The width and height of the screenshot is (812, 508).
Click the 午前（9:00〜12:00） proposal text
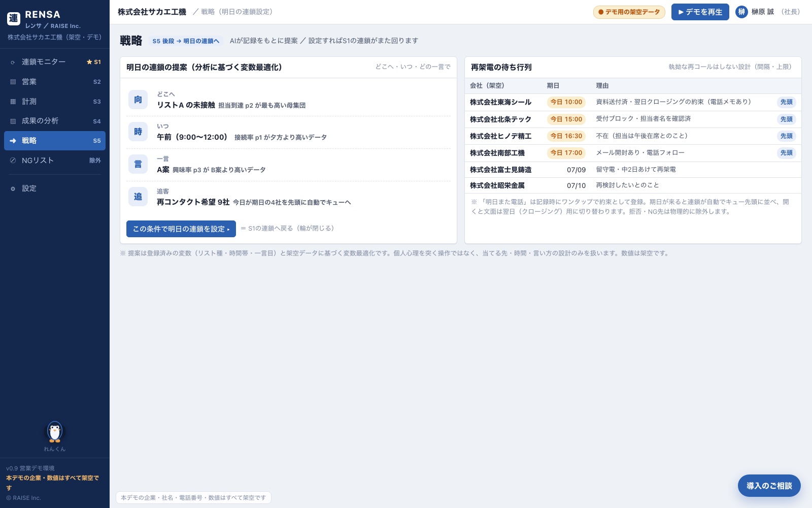pos(192,137)
